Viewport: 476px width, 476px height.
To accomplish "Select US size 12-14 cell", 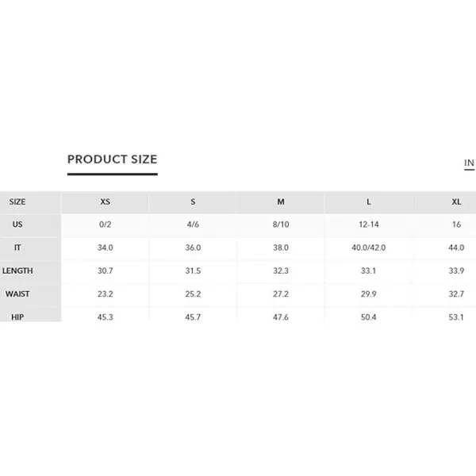I will (369, 225).
